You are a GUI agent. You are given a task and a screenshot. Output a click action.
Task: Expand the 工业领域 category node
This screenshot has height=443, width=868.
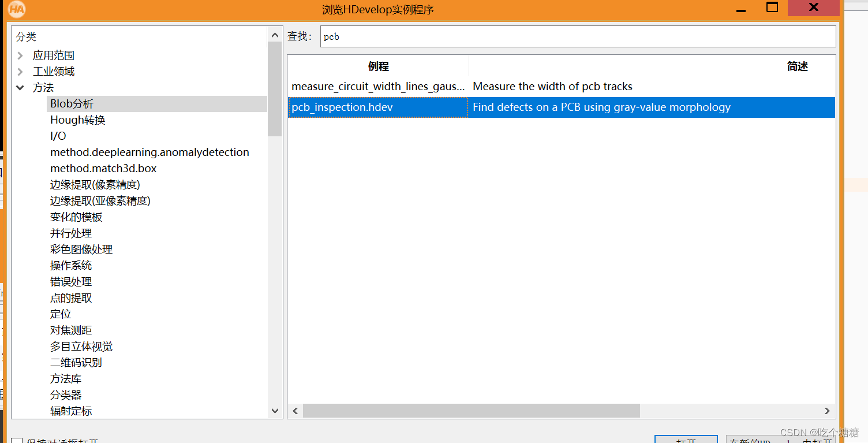(20, 72)
